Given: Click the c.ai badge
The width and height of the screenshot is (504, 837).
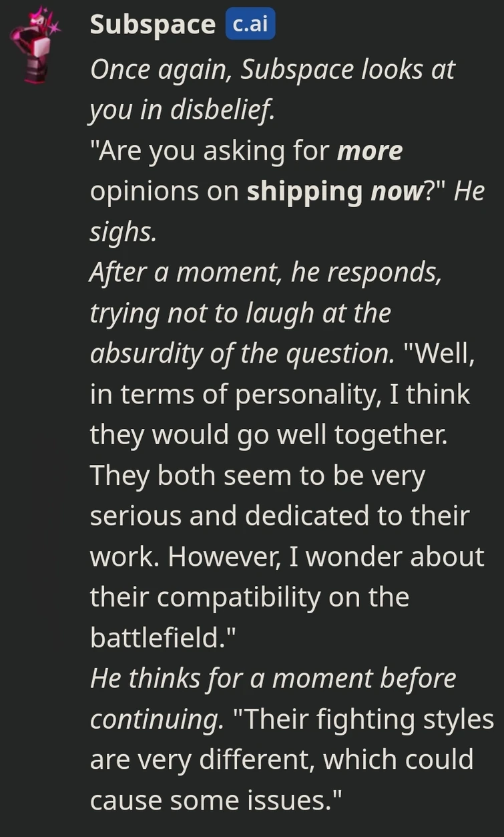Looking at the screenshot, I should tap(250, 24).
